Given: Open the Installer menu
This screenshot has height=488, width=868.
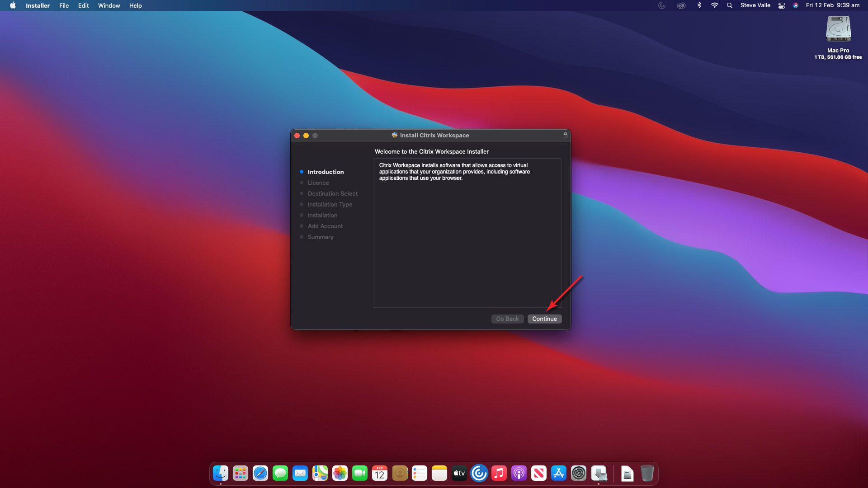Looking at the screenshot, I should point(38,5).
